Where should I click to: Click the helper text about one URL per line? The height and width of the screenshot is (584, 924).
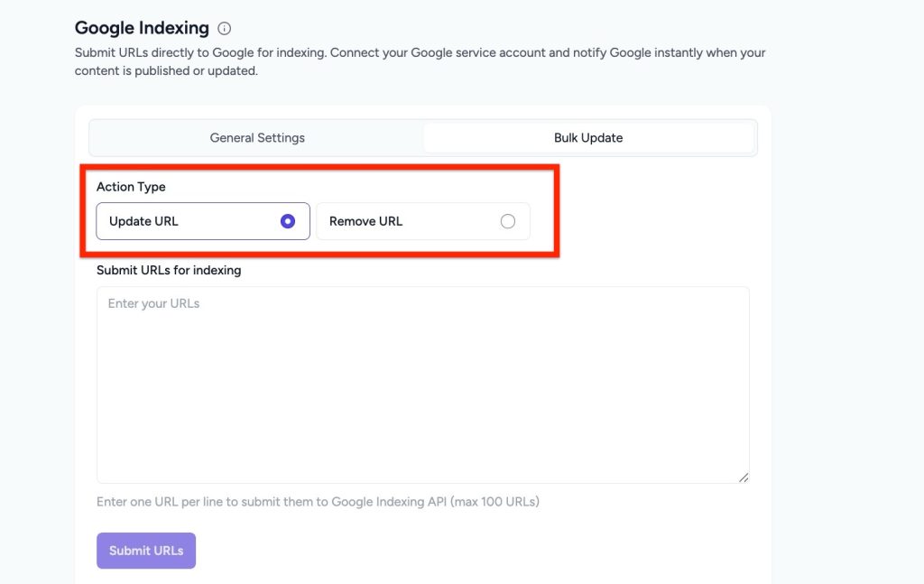tap(318, 502)
